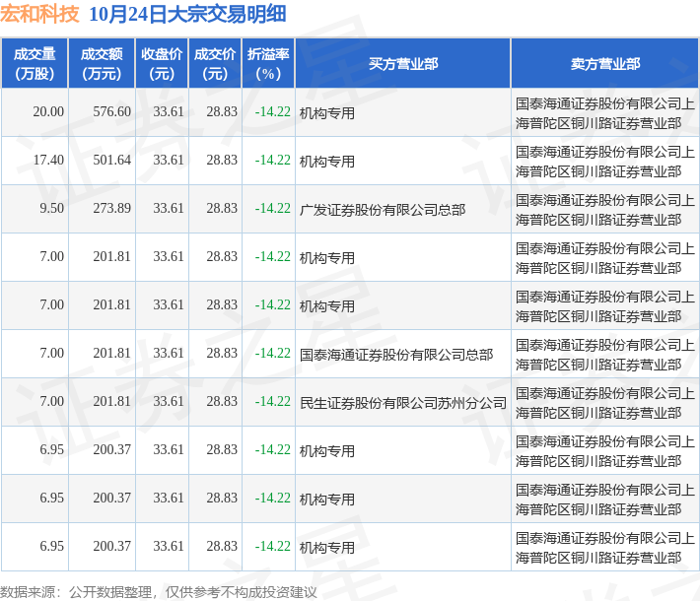The image size is (700, 601).
Task: Click the 成交价(元) column header
Action: pos(215,64)
